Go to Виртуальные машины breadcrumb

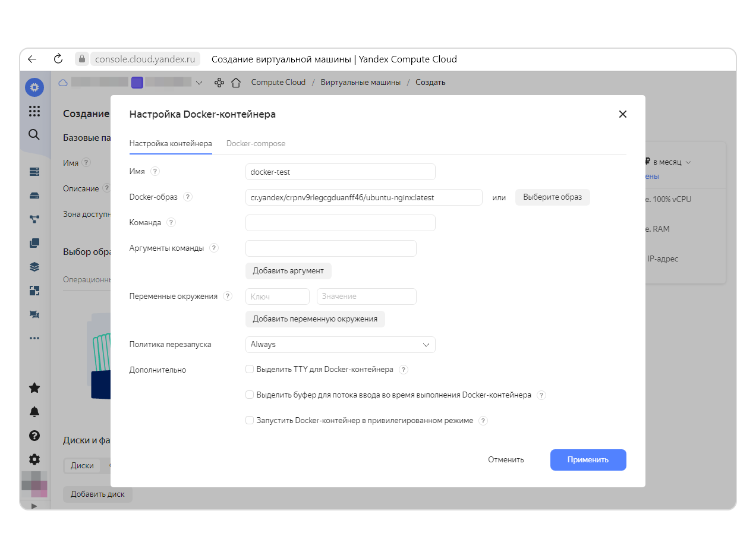[361, 83]
